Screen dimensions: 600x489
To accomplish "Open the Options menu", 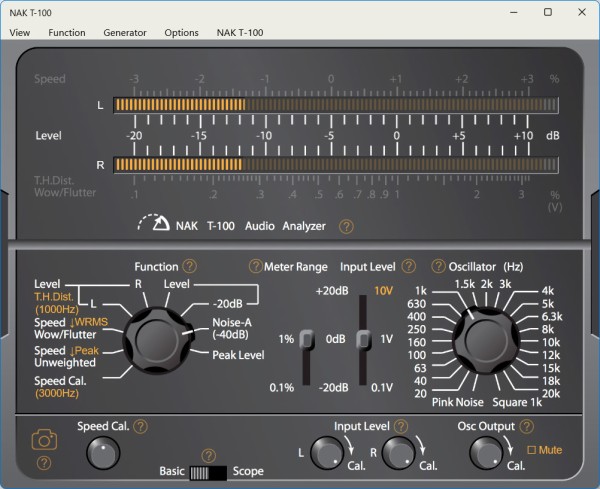I will (x=181, y=33).
